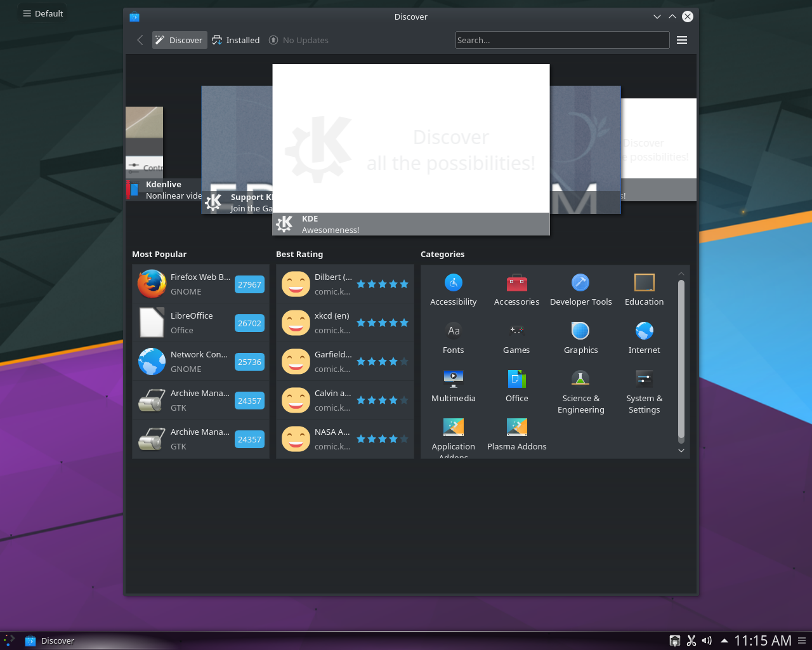Click into the Search field
812x650 pixels.
pos(562,40)
